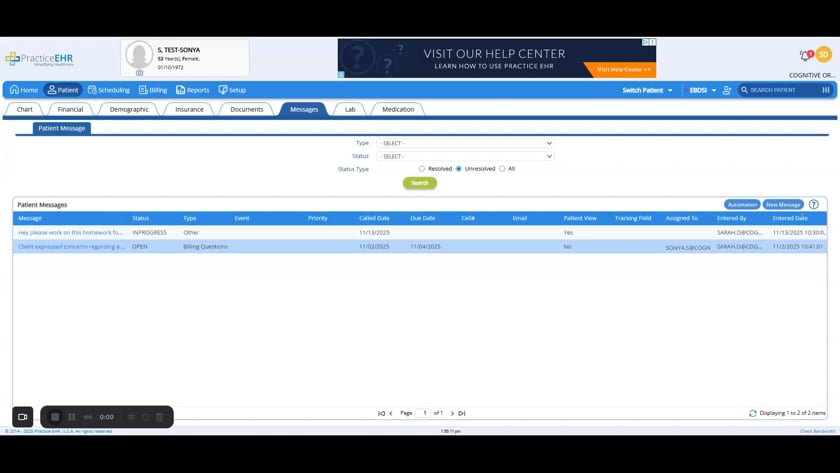Click the green Search button
Image resolution: width=840 pixels, height=473 pixels.
[x=419, y=183]
